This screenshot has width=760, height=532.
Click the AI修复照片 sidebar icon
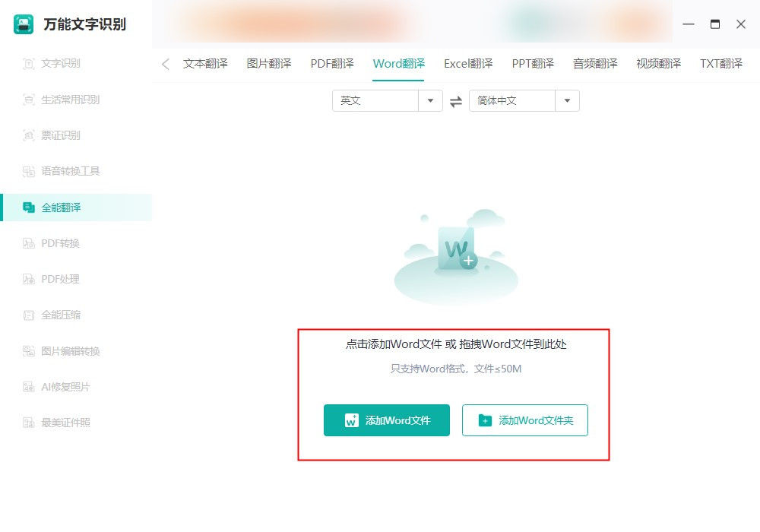(29, 387)
